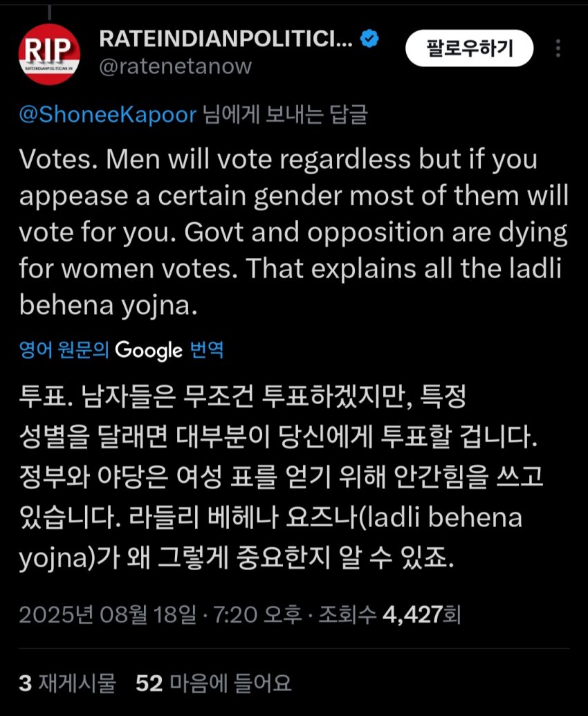588x716 pixels.
Task: Click the 팔로우하기 follow button
Action: point(470,48)
